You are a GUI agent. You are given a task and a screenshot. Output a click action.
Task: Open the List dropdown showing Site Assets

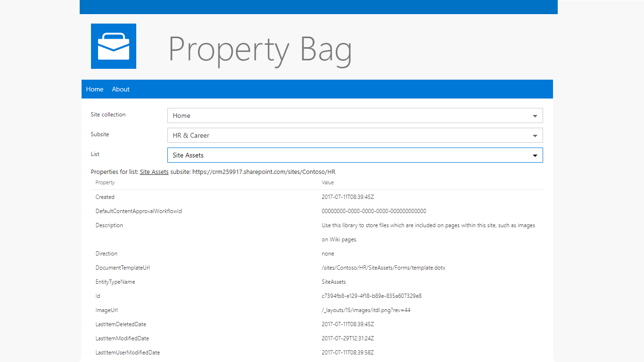[x=355, y=155]
